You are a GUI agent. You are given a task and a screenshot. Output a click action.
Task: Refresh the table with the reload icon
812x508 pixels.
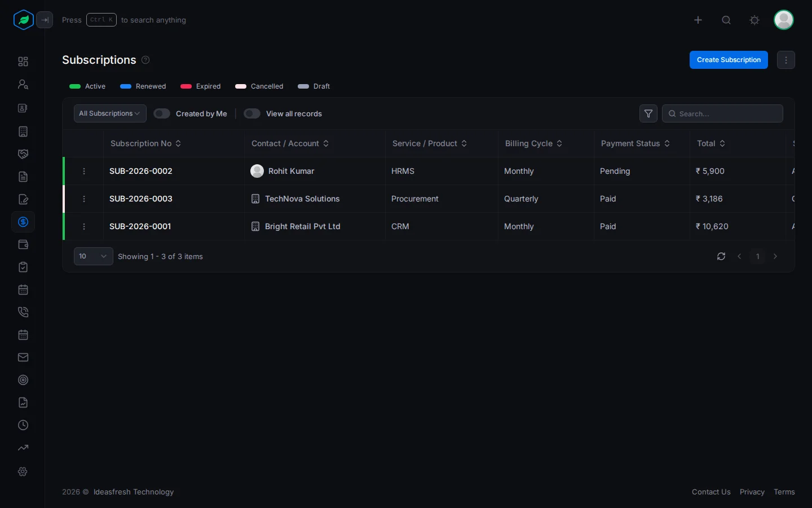pos(721,256)
